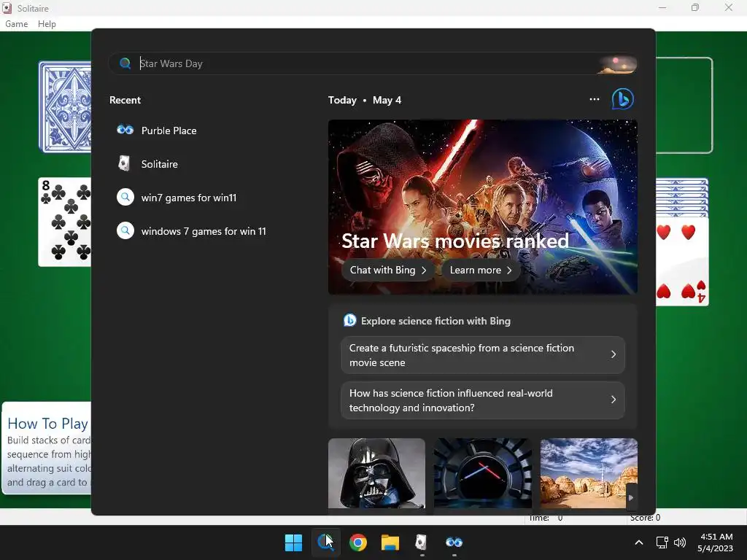
Task: Click the Learn more button
Action: point(481,270)
